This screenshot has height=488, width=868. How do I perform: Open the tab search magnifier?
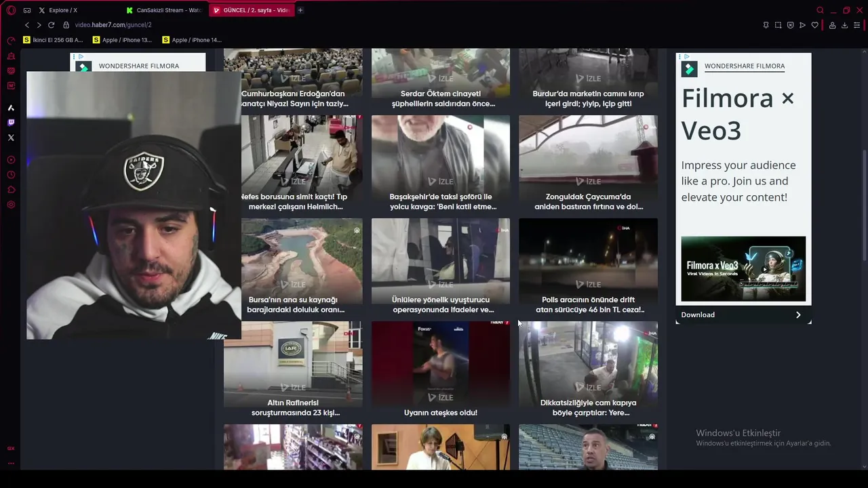820,10
